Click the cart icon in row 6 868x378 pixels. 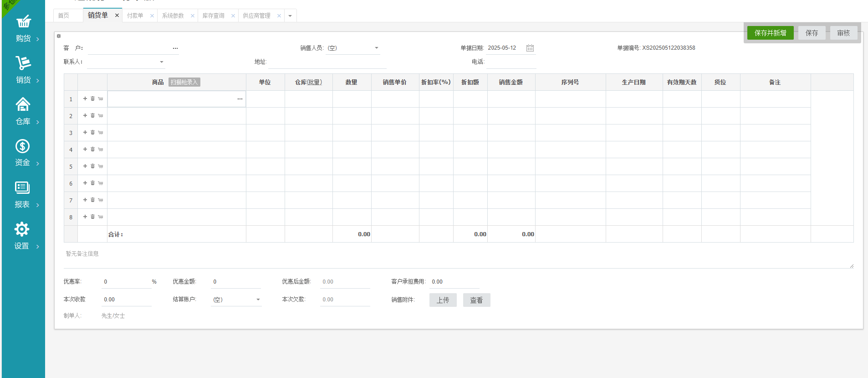[101, 183]
